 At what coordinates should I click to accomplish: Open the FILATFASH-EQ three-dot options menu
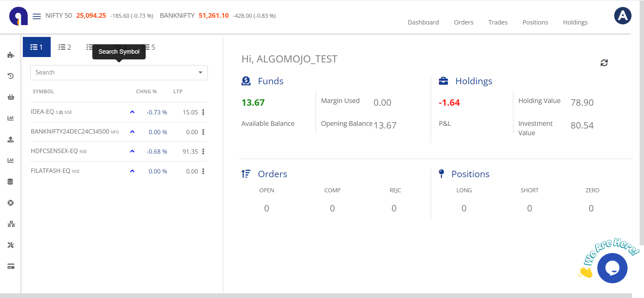[203, 171]
